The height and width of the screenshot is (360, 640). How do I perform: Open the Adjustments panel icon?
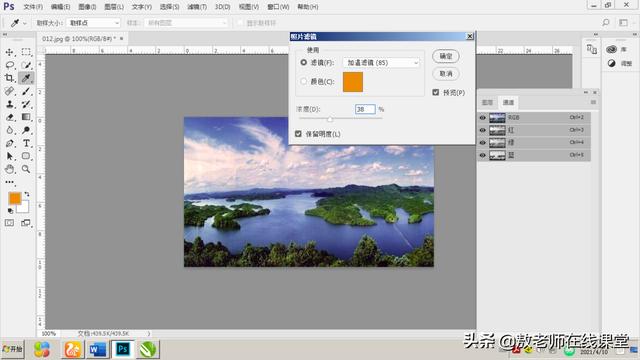click(611, 63)
